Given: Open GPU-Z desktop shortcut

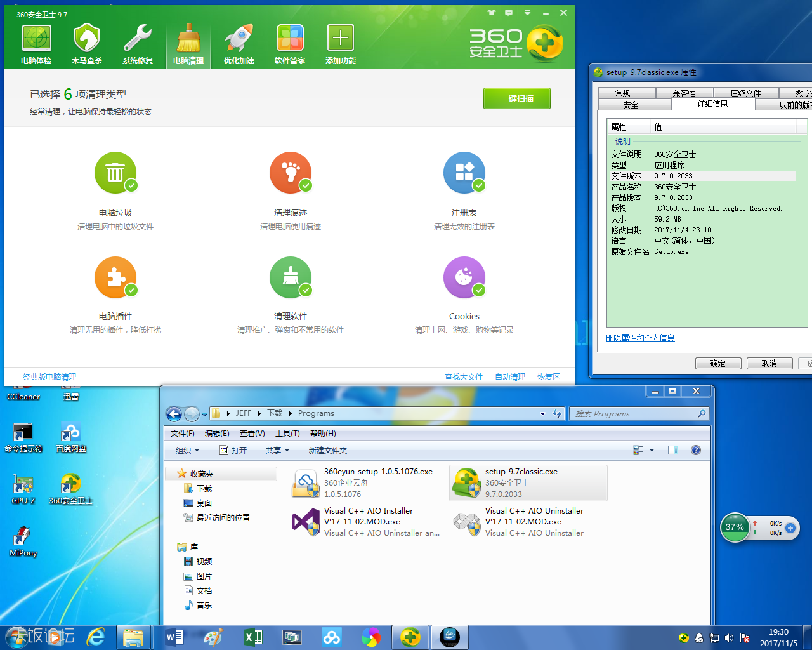Looking at the screenshot, I should (x=23, y=489).
